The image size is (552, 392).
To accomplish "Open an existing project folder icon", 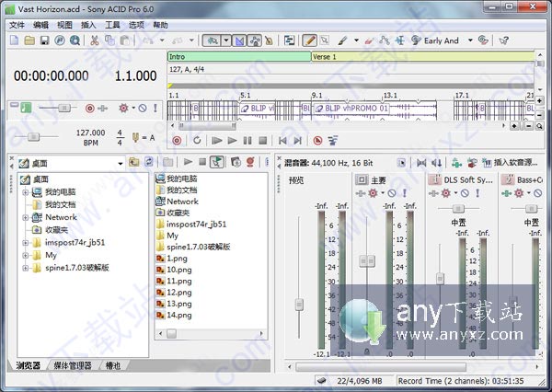I will pos(29,40).
